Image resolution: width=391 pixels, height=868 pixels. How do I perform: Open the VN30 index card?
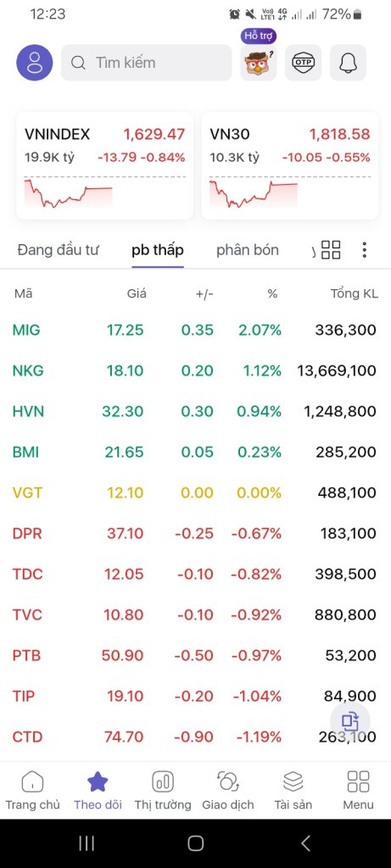tap(290, 165)
